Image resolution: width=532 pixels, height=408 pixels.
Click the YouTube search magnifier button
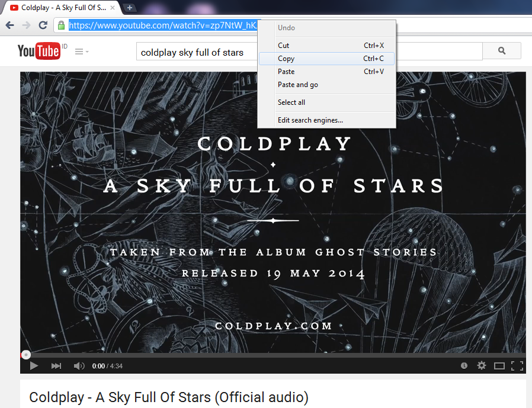click(502, 51)
